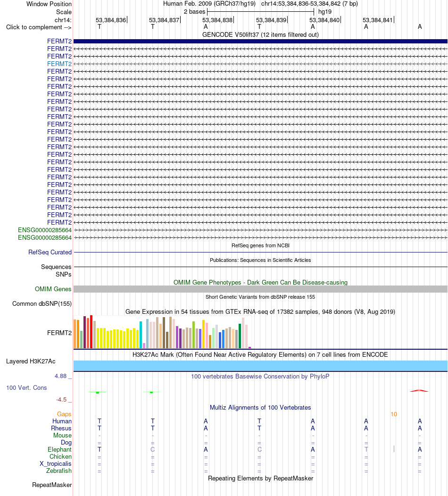The image size is (448, 496).
Task: Click the 'RefSeq Curated' track label
Action: (x=50, y=252)
